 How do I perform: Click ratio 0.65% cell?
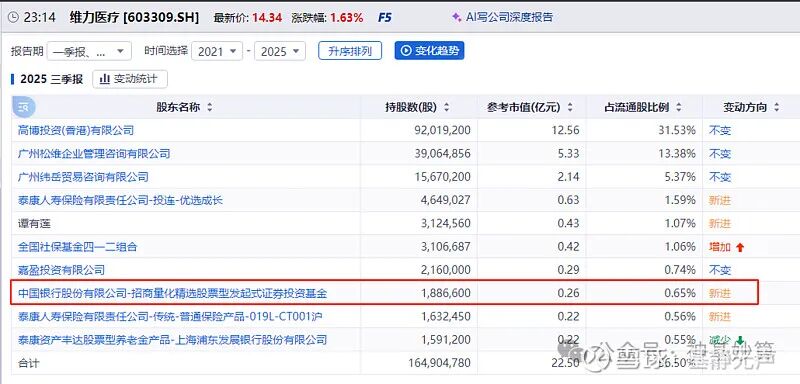point(680,293)
